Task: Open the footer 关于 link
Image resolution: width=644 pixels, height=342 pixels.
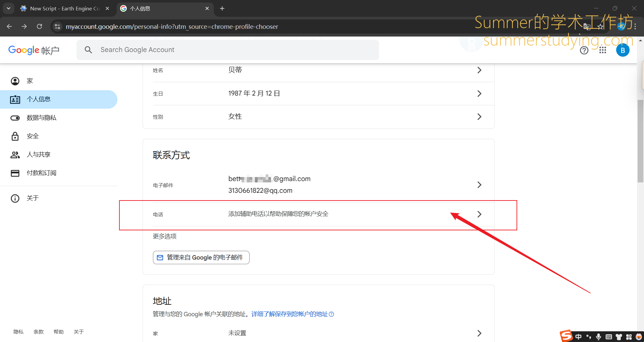Action: 79,332
